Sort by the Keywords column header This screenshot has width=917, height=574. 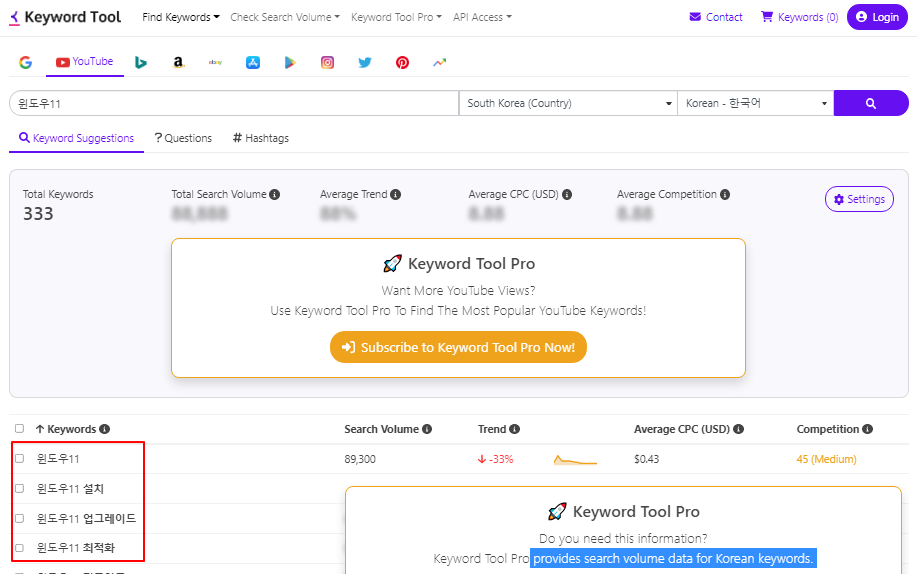pos(66,429)
